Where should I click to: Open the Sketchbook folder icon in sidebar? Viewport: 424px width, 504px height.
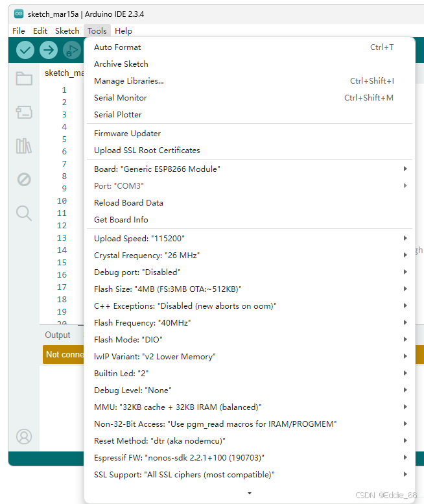[24, 78]
